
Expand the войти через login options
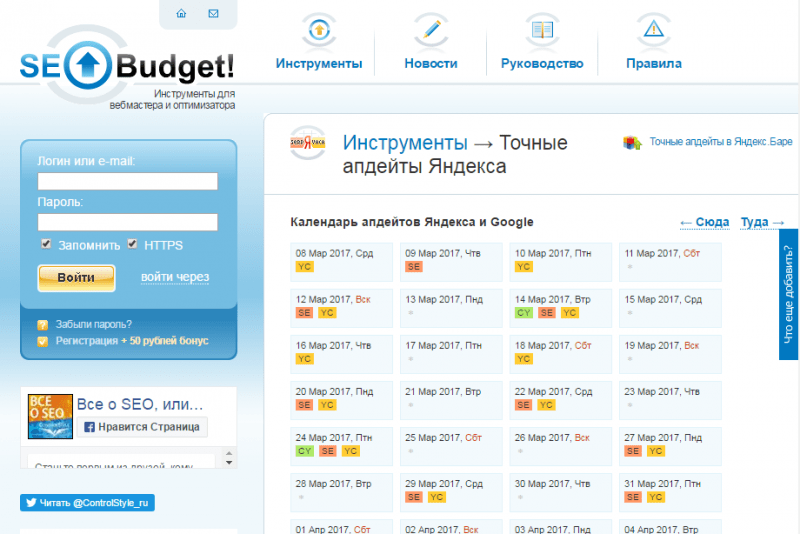point(175,277)
